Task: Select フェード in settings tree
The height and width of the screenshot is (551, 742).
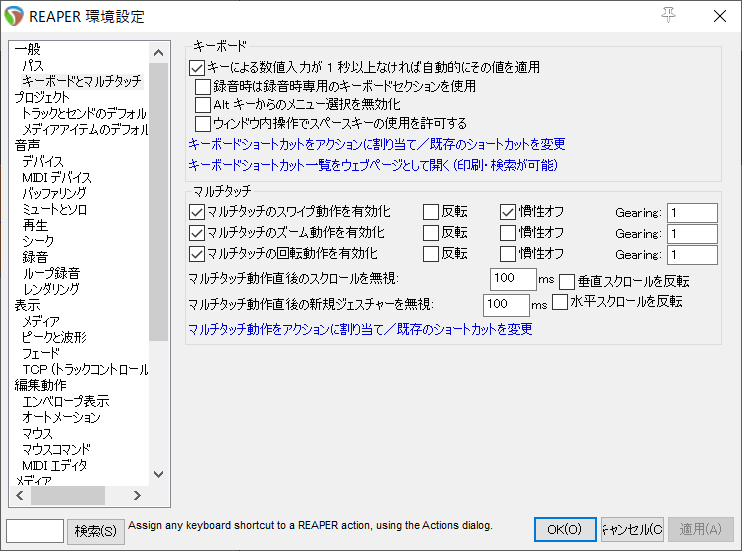Action: pos(41,353)
